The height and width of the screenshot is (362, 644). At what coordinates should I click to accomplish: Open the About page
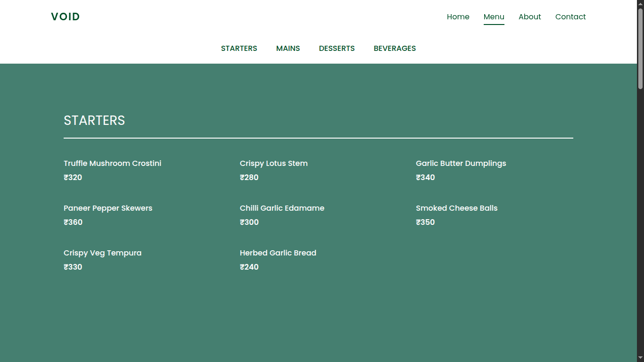(529, 17)
